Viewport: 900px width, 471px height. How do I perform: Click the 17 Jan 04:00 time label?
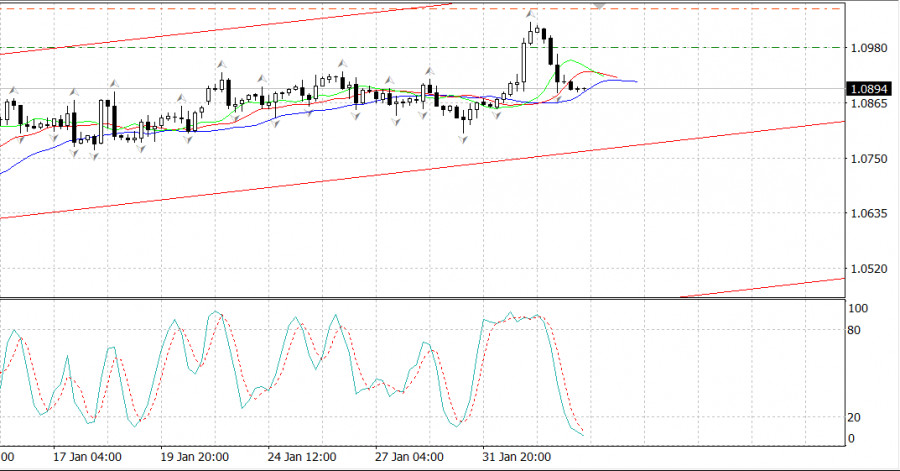click(x=87, y=457)
